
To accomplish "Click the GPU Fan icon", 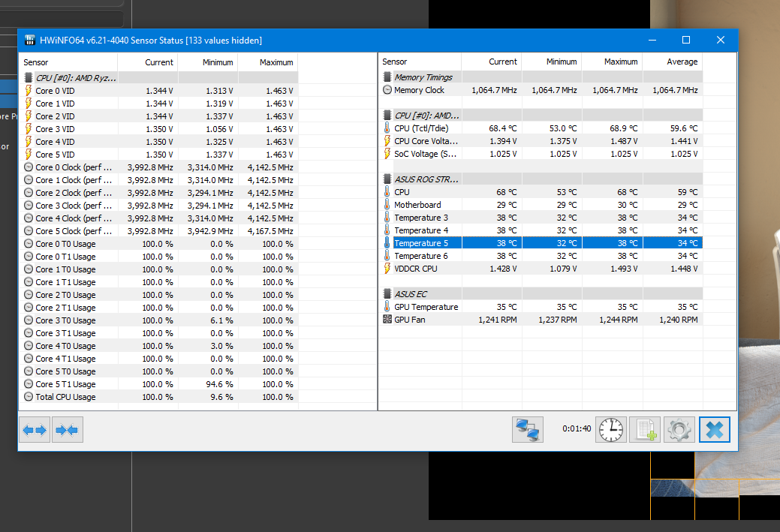I will (x=387, y=319).
